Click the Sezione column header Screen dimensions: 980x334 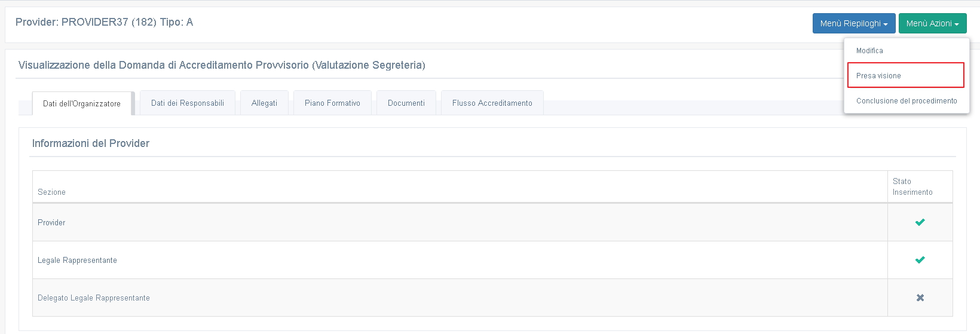click(x=51, y=192)
